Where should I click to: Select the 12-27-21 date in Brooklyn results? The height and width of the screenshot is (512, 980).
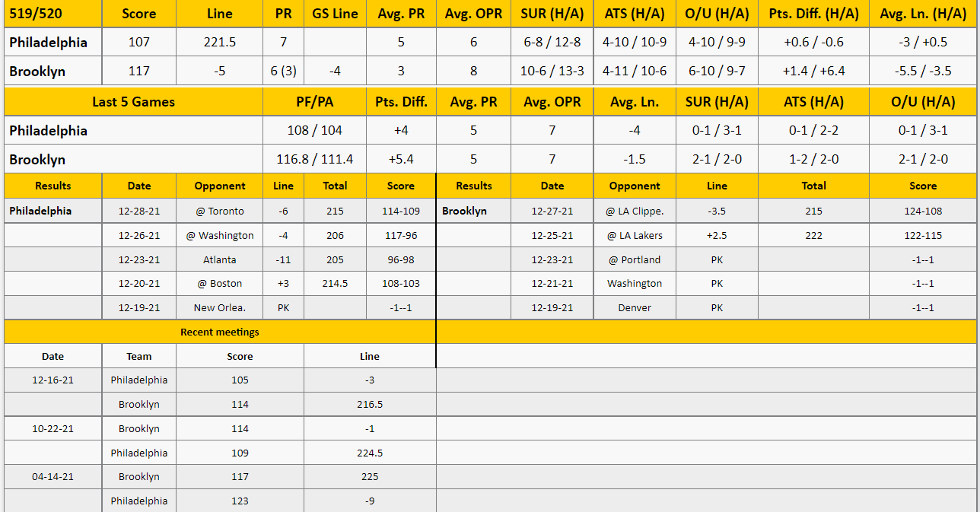[x=552, y=211]
